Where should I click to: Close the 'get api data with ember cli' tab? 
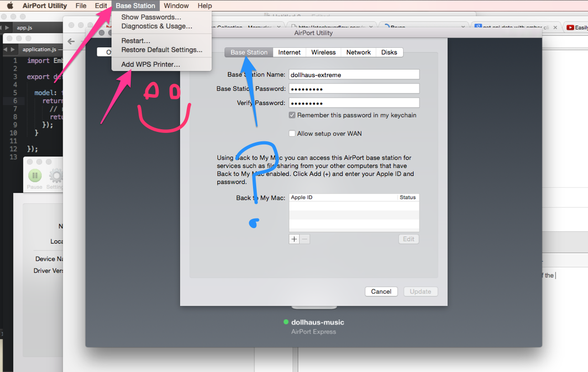coord(555,27)
